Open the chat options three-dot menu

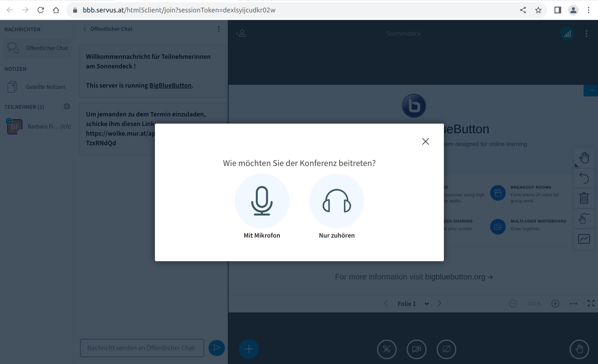click(219, 29)
